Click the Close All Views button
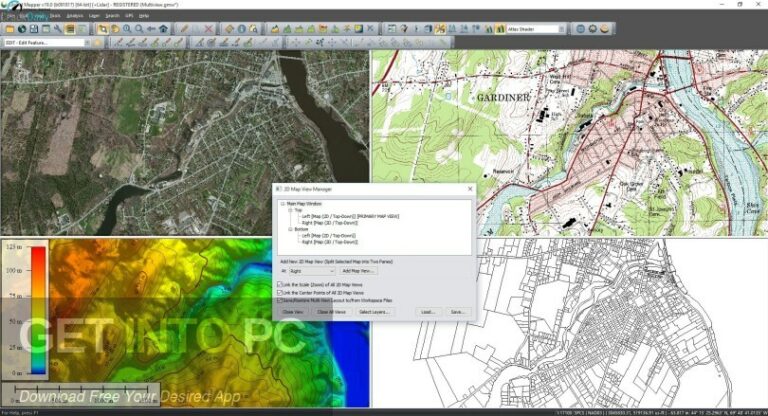Viewport: 768px width, 416px height. [332, 312]
